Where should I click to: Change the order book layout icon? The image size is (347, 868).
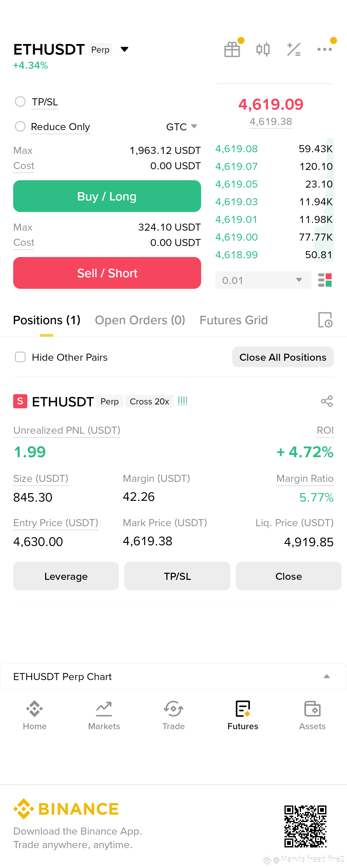pos(325,280)
